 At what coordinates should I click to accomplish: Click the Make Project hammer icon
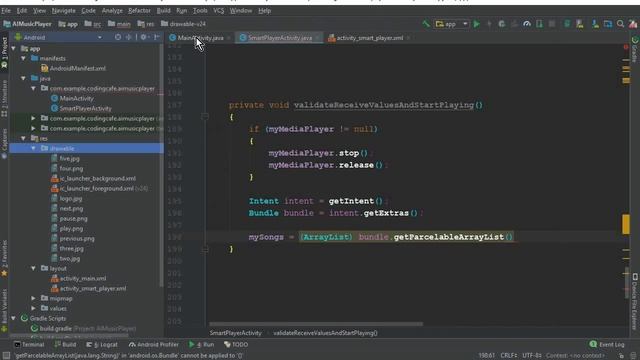(x=426, y=24)
